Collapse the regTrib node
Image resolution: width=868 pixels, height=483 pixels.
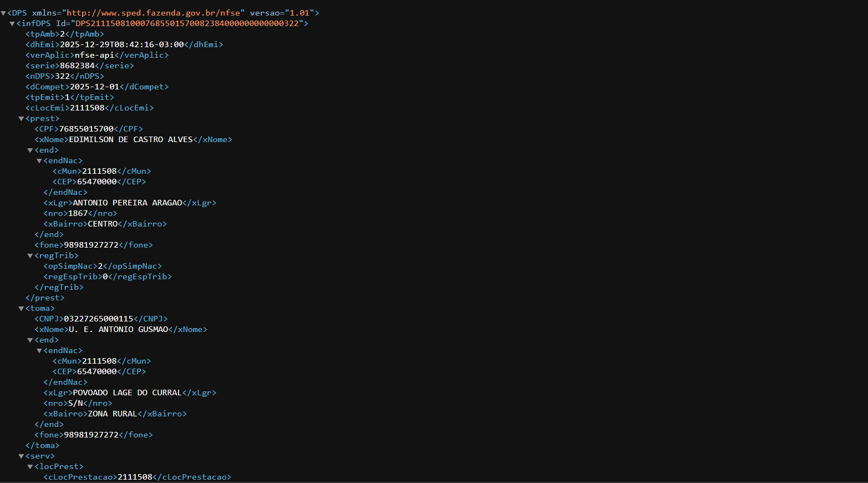point(30,256)
